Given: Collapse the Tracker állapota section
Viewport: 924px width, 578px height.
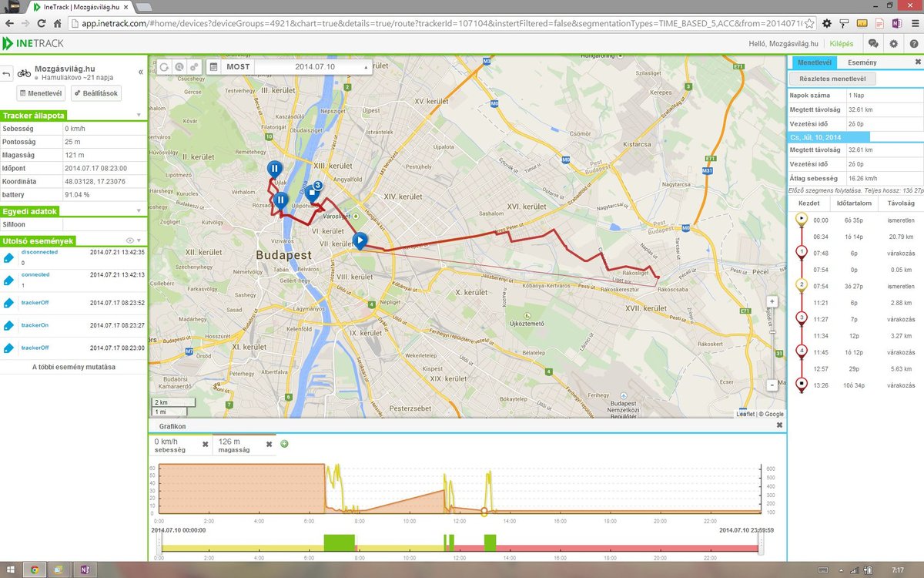Looking at the screenshot, I should click(139, 116).
